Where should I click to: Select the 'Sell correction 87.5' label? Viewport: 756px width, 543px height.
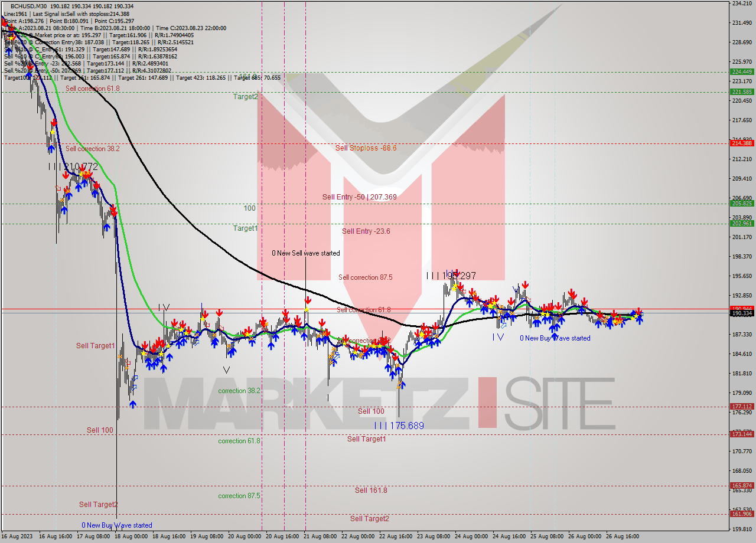pos(365,277)
